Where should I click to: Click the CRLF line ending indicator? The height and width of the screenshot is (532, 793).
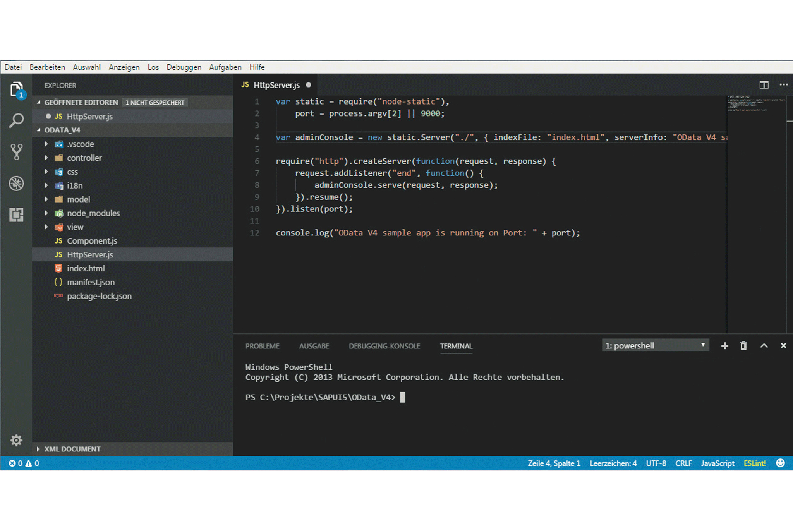(683, 463)
